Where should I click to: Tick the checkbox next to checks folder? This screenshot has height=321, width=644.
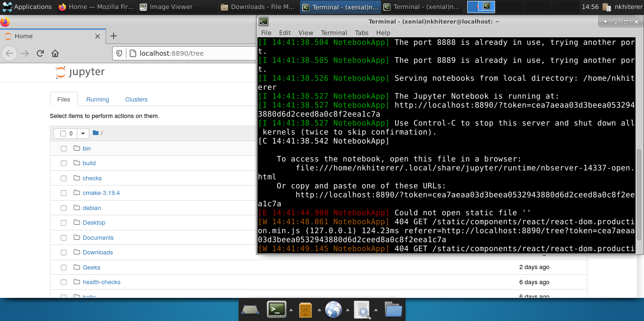(64, 178)
